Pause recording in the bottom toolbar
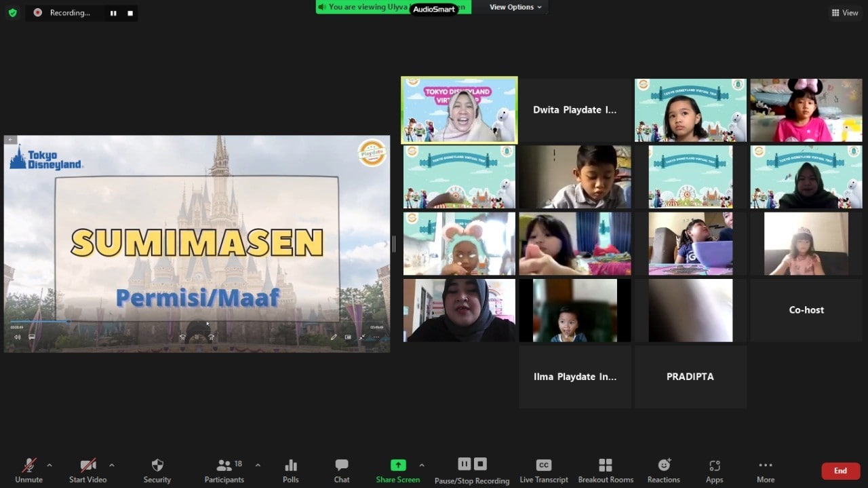The width and height of the screenshot is (868, 488). [465, 464]
